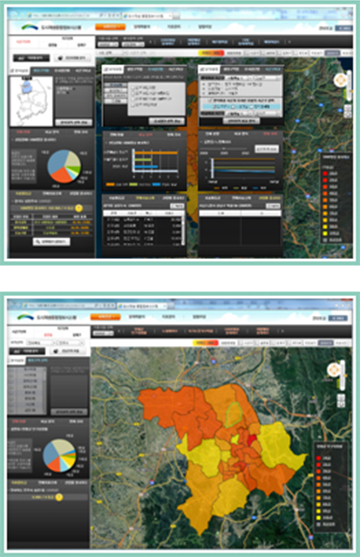Click the arc-shaped site logo in lower screenshot header
The width and height of the screenshot is (360, 559).
26,317
